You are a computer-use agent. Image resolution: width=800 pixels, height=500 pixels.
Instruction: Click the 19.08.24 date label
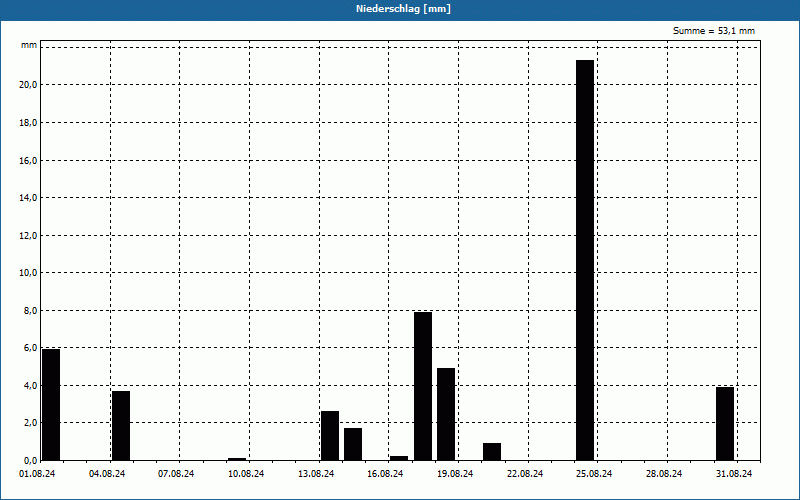pos(455,474)
